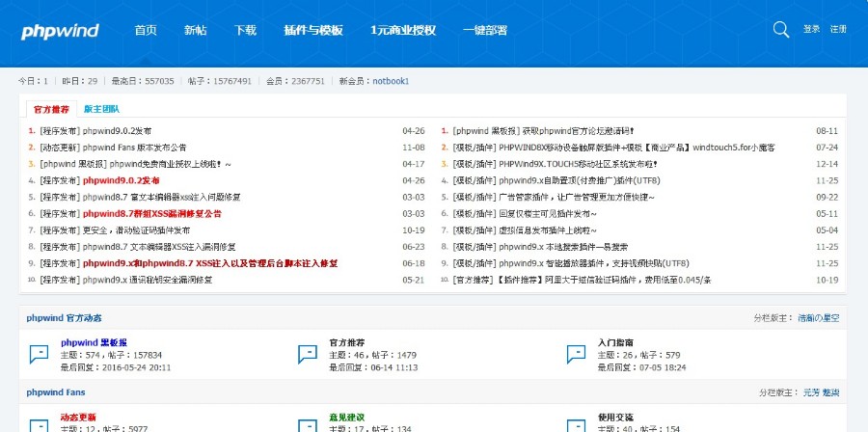868x432 pixels.
Task: Open post PHPWind9X.TOUCH5移动社区系统发布啦
Action: [x=578, y=164]
